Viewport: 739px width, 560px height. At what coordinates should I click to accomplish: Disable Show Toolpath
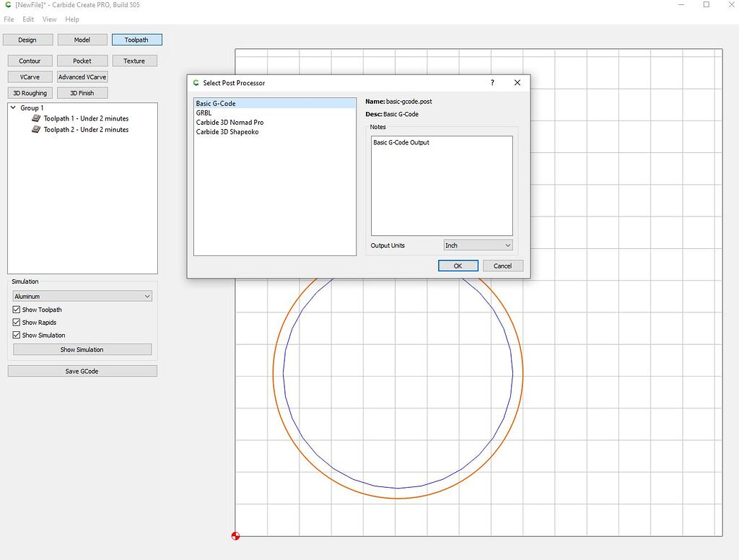(x=17, y=310)
